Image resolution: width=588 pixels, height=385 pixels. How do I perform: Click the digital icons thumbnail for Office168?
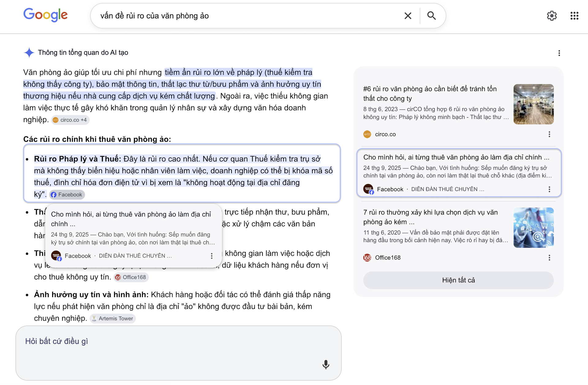pyautogui.click(x=533, y=228)
